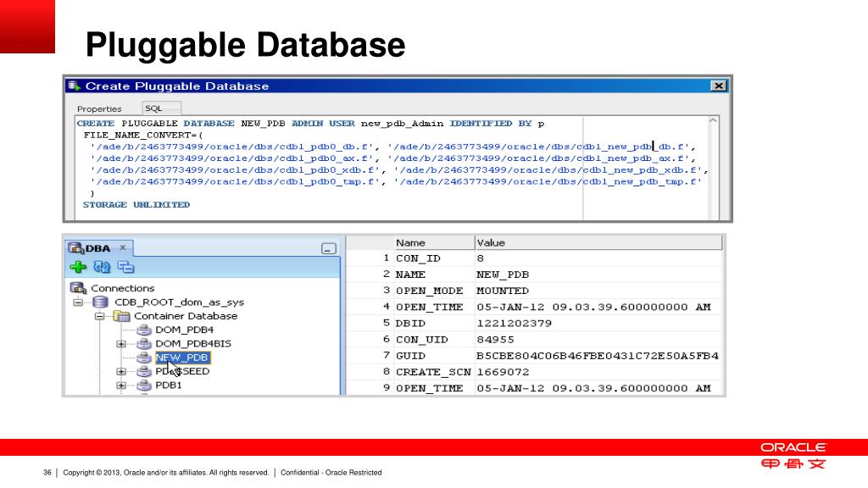Screen dimensions: 868x488
Task: Click the Name column header
Action: [411, 242]
